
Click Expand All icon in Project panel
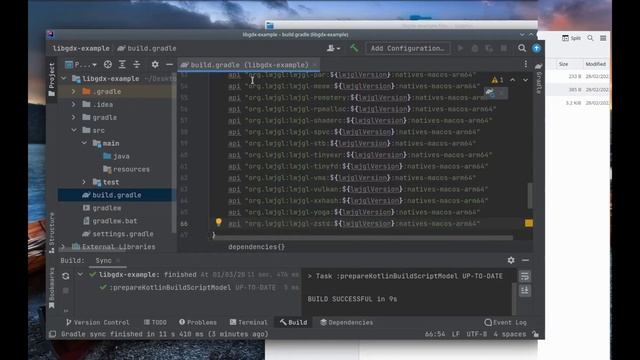point(122,64)
